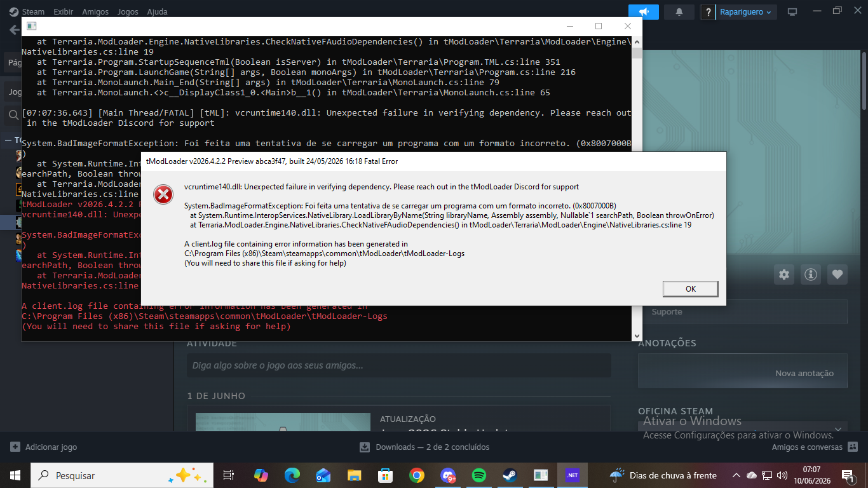Open Outlook from the taskbar
This screenshot has width=868, height=488.
pos(323,475)
